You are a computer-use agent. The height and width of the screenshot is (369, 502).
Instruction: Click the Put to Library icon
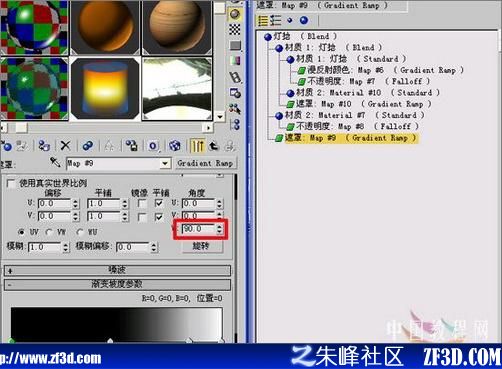point(131,146)
